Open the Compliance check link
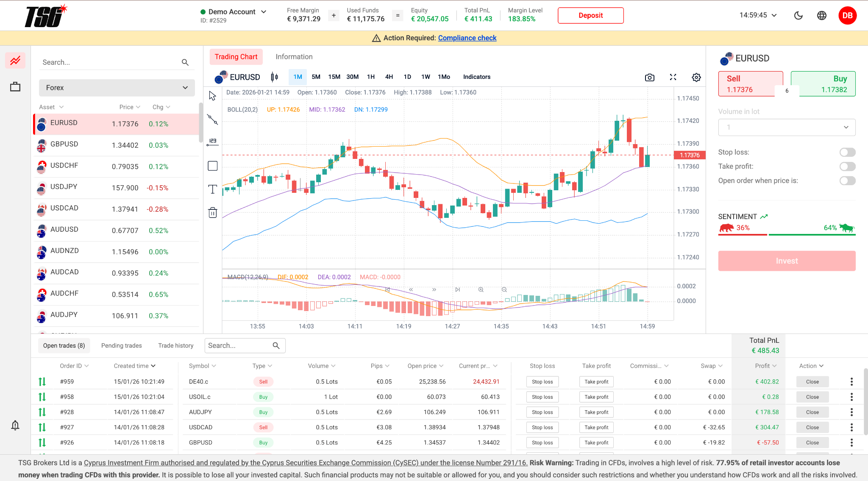Viewport: 868px width, 481px height. pyautogui.click(x=467, y=38)
